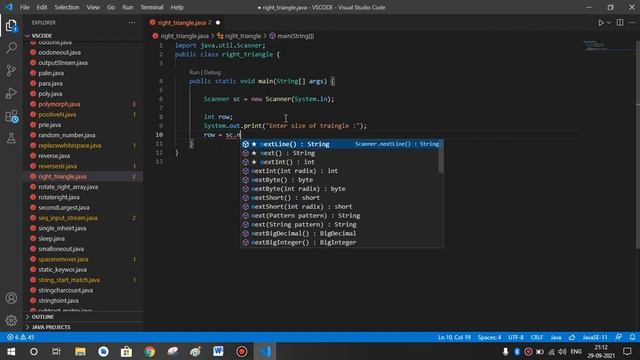Click Run code lens above main

coord(194,73)
